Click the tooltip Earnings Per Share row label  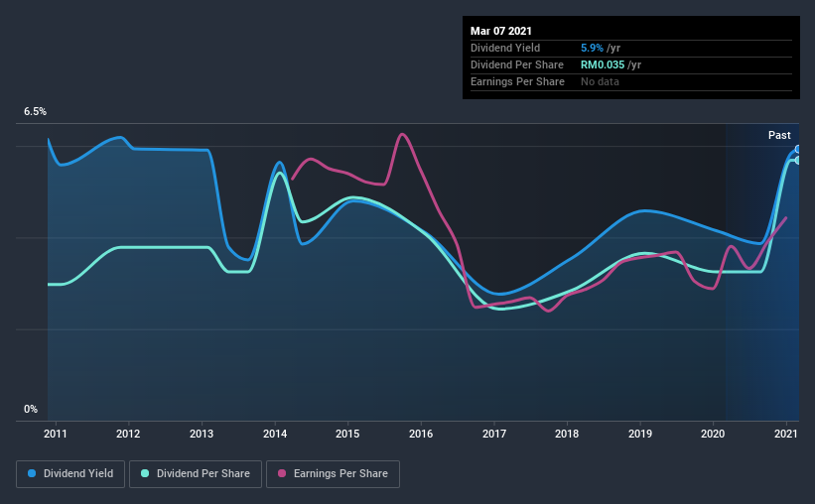[x=517, y=81]
